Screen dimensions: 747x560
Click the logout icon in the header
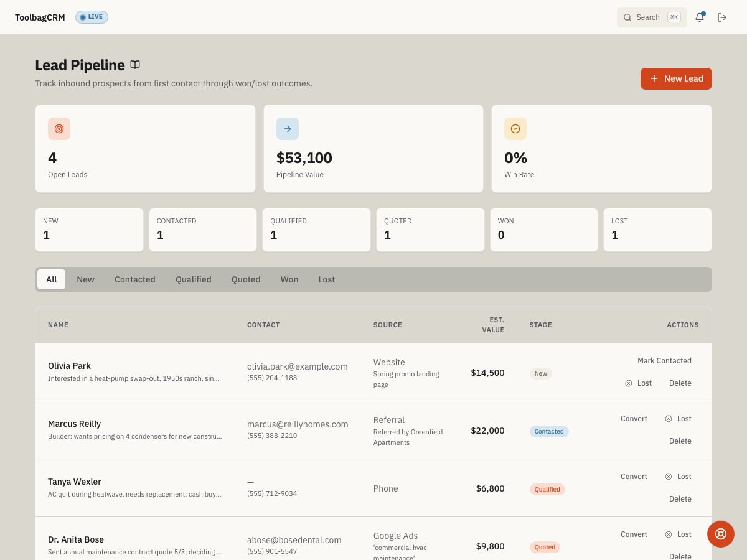pyautogui.click(x=722, y=17)
